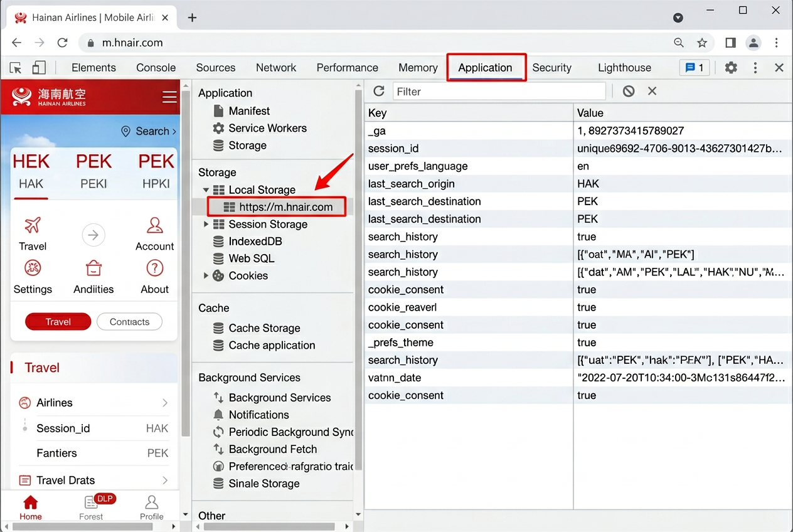Screen dimensions: 793x532
Task: Open the Lighthouse tab
Action: [624, 68]
